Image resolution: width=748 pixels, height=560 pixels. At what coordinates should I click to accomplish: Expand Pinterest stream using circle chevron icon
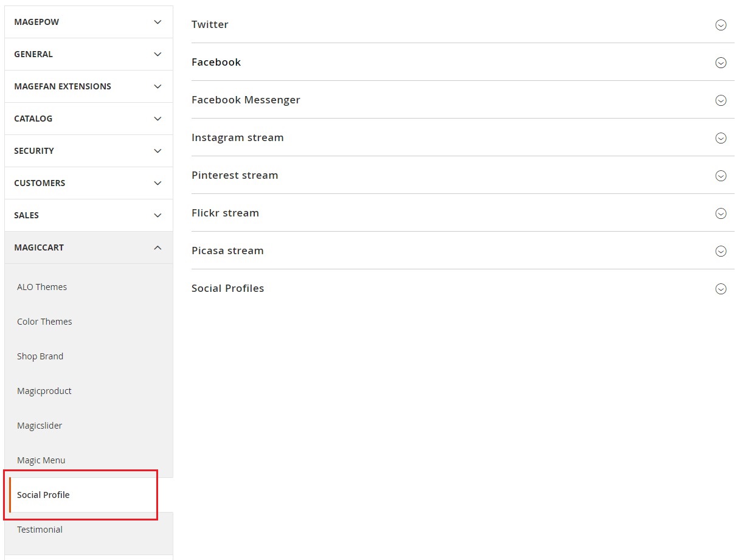click(x=721, y=176)
